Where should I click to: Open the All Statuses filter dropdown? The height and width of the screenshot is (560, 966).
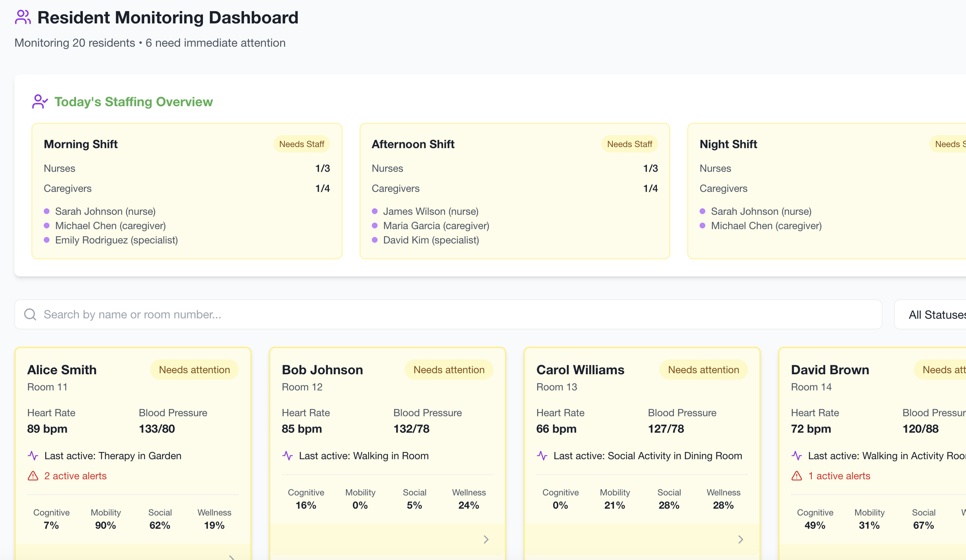pyautogui.click(x=935, y=314)
